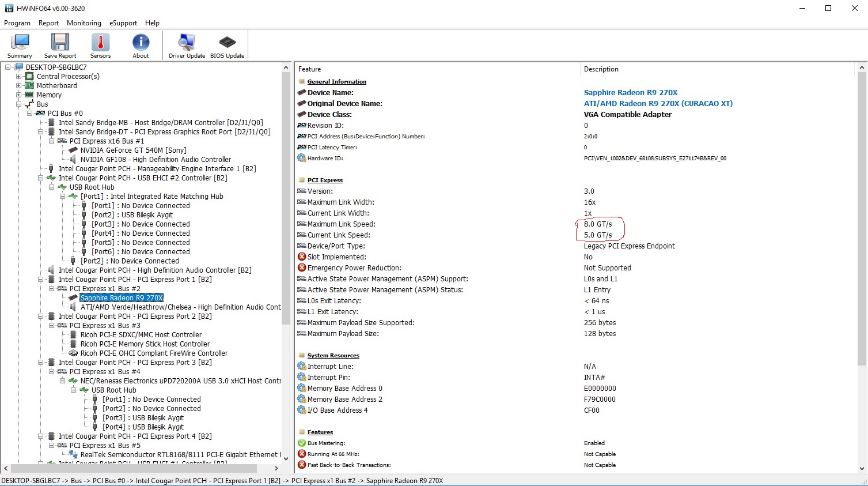Image resolution: width=868 pixels, height=486 pixels.
Task: Open the Program menu
Action: [17, 23]
